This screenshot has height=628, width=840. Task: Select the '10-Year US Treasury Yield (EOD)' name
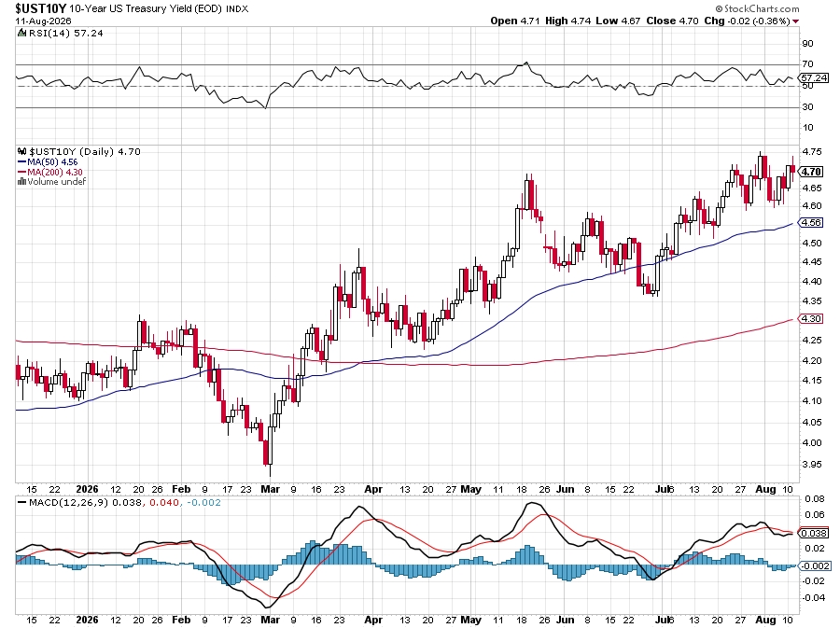[146, 9]
